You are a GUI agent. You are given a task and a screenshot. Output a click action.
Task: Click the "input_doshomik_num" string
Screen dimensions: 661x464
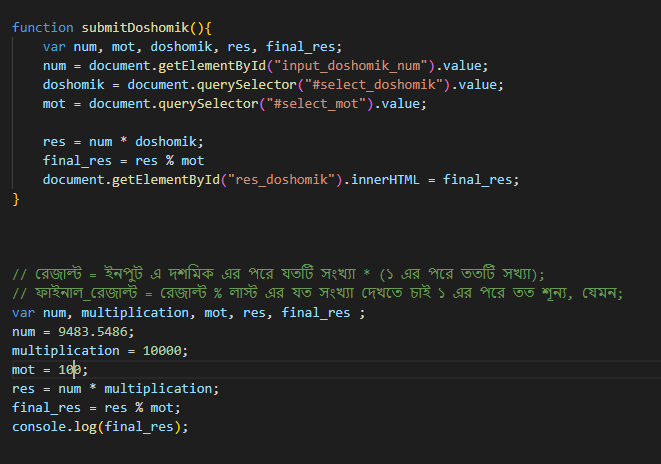[344, 66]
